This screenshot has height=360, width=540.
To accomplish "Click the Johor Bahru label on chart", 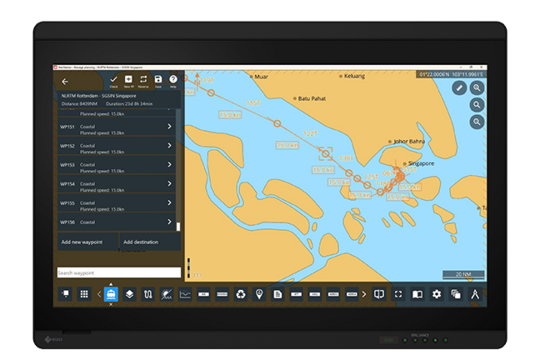I will click(x=409, y=141).
